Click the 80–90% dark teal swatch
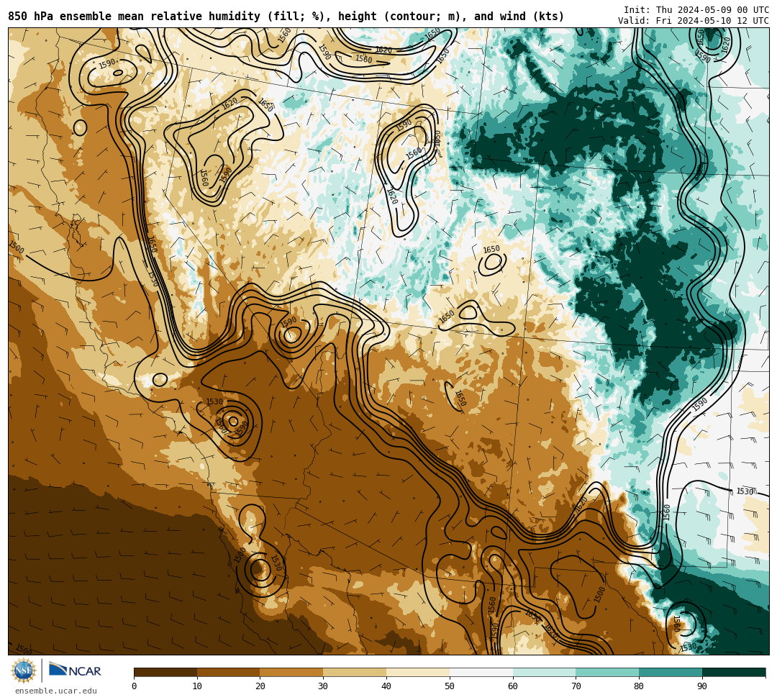 tap(671, 673)
